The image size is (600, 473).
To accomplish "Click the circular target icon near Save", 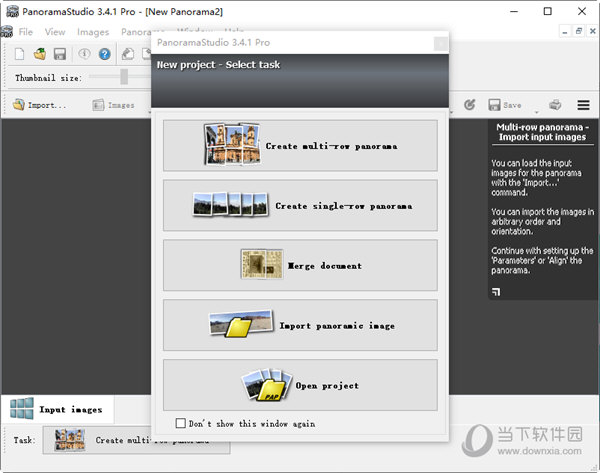I will coord(470,104).
